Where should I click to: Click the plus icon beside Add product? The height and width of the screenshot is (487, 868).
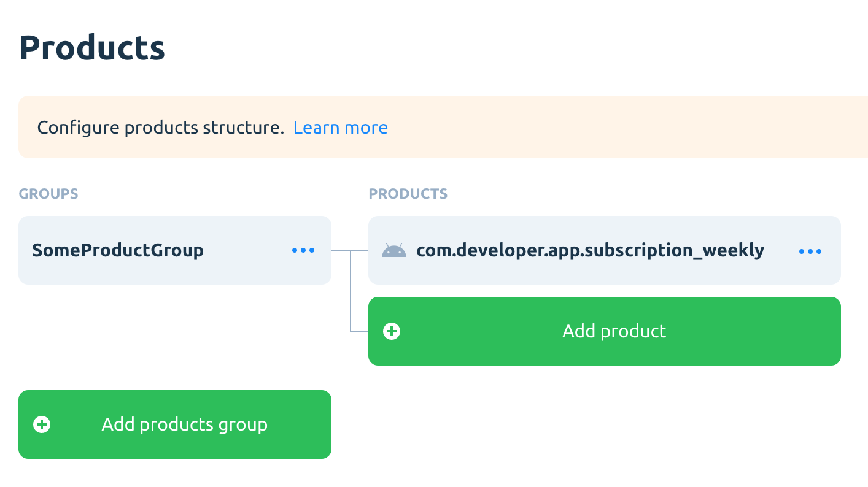(x=392, y=331)
